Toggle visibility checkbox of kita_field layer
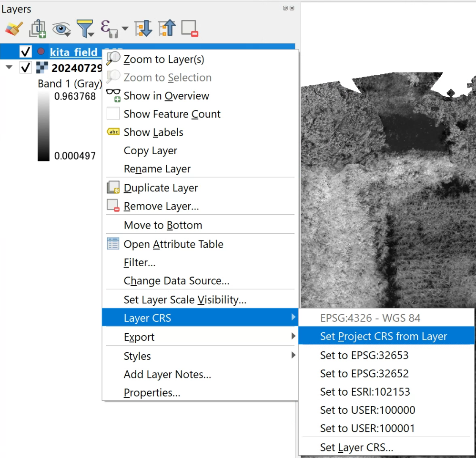 26,51
